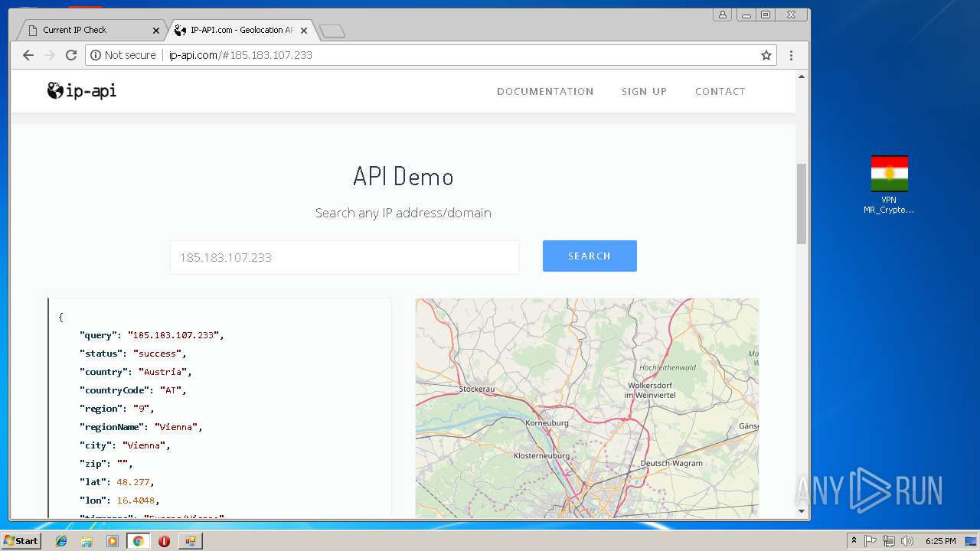
Task: Select the Chrome taskbar button
Action: [138, 541]
